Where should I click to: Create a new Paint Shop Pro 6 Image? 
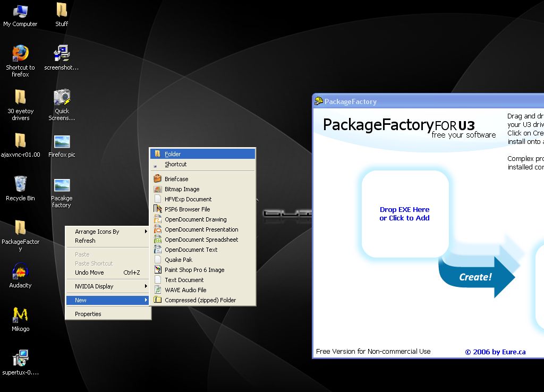(203, 269)
